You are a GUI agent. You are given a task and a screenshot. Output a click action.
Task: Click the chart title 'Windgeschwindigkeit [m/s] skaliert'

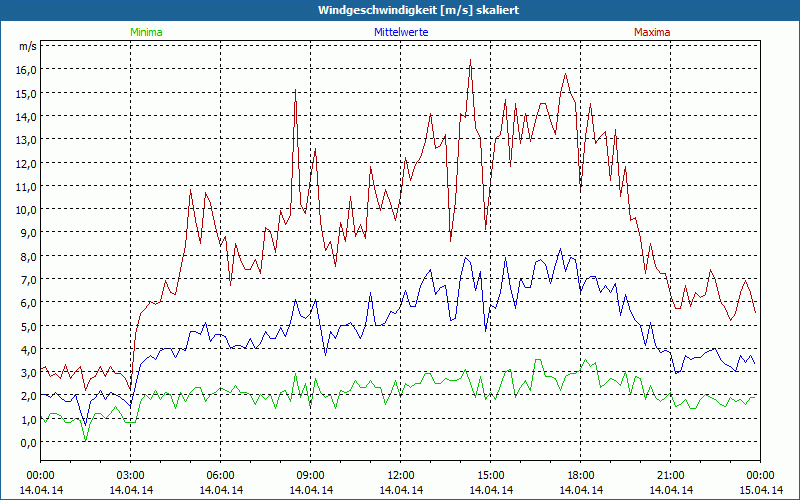418,10
